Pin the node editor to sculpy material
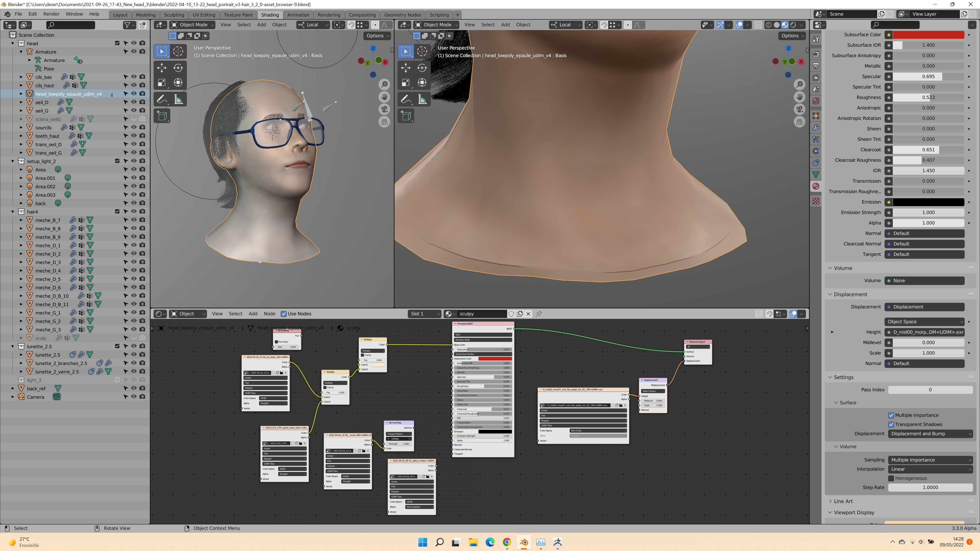980x551 pixels. tap(539, 314)
